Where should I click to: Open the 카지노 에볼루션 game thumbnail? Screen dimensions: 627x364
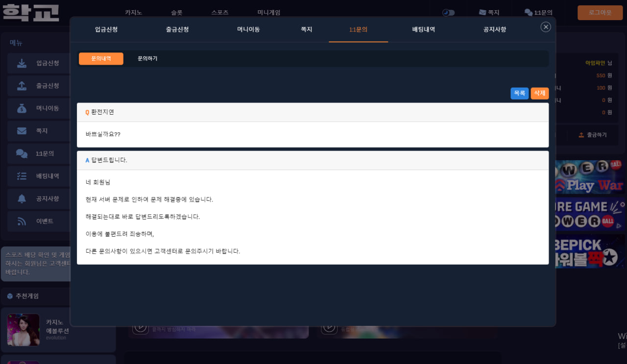pos(24,330)
